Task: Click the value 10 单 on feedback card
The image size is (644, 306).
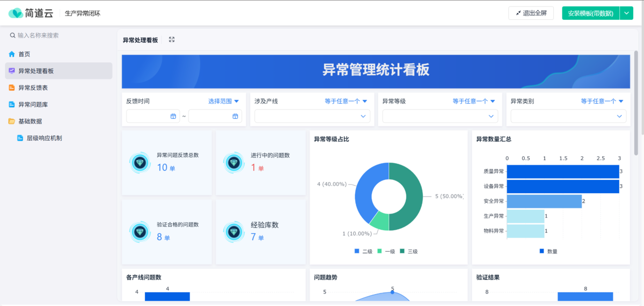Action: (166, 167)
